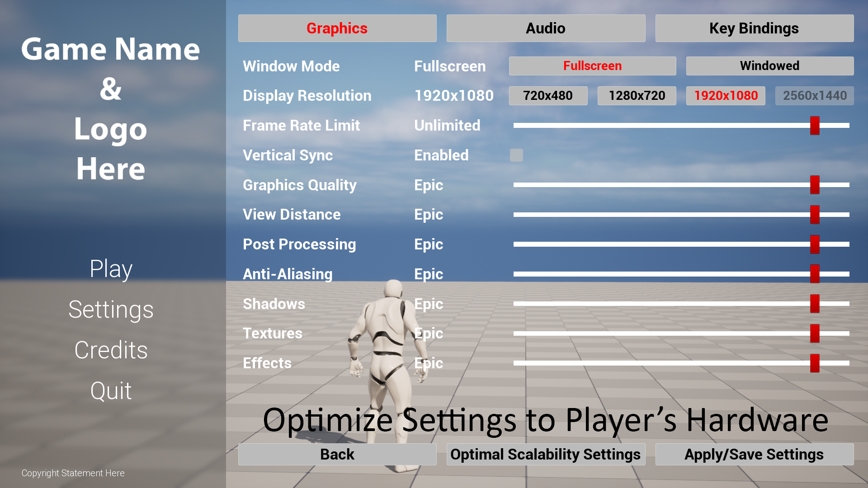Switch Window Mode to Windowed
This screenshot has width=868, height=488.
point(769,66)
